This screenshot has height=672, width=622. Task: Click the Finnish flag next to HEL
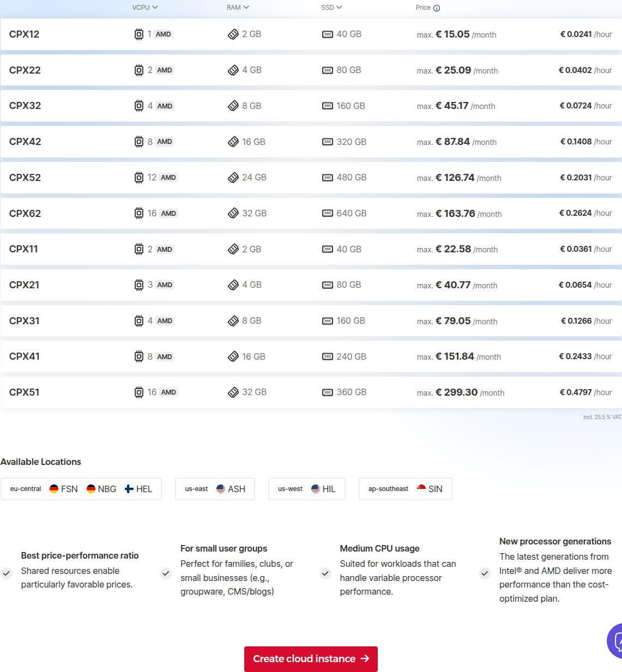click(129, 489)
